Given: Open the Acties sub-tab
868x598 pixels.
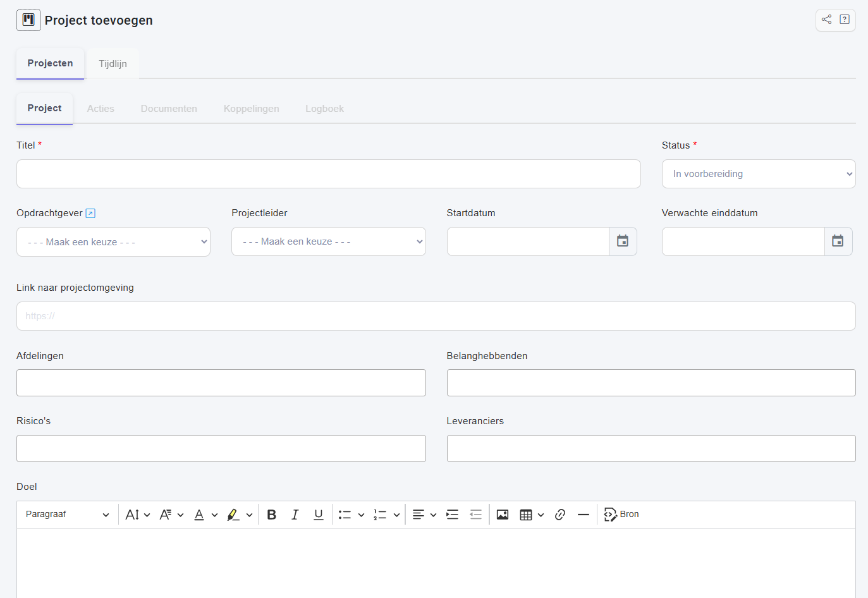Looking at the screenshot, I should (x=101, y=109).
